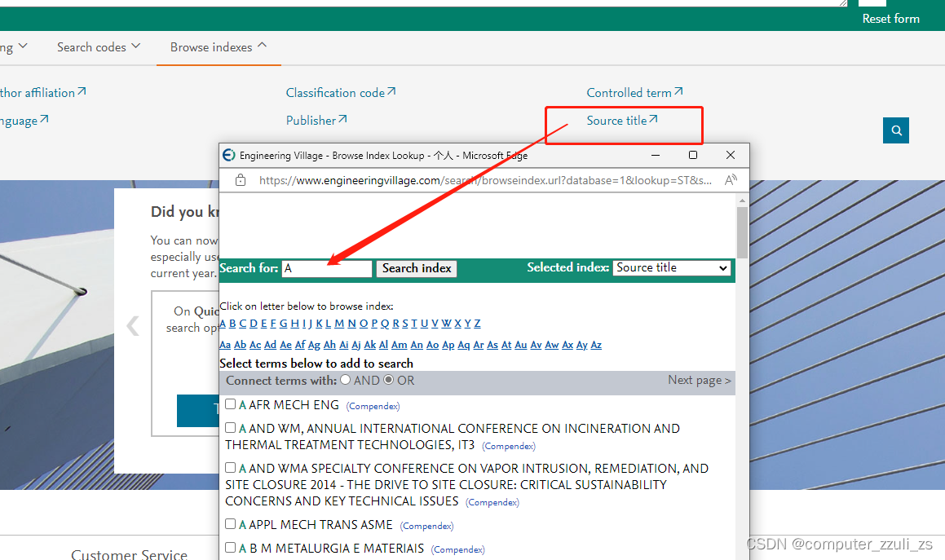Browse index by letter Z

[x=477, y=324]
